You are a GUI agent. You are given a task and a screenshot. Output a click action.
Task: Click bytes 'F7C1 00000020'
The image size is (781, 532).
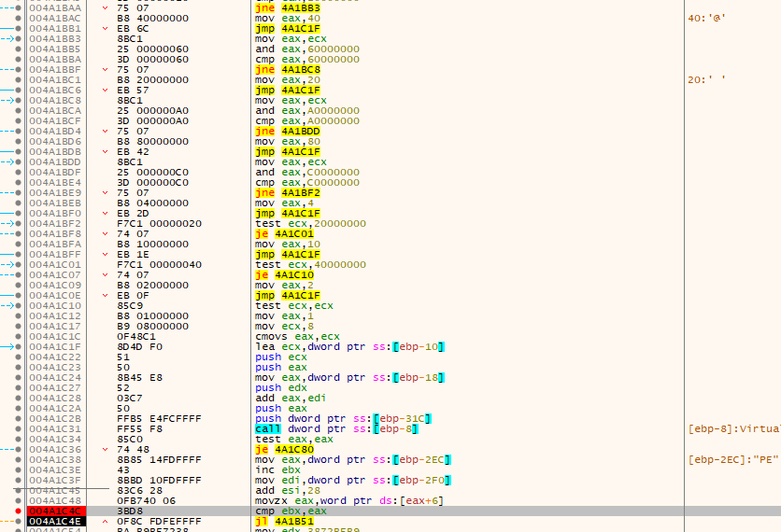[x=159, y=223]
